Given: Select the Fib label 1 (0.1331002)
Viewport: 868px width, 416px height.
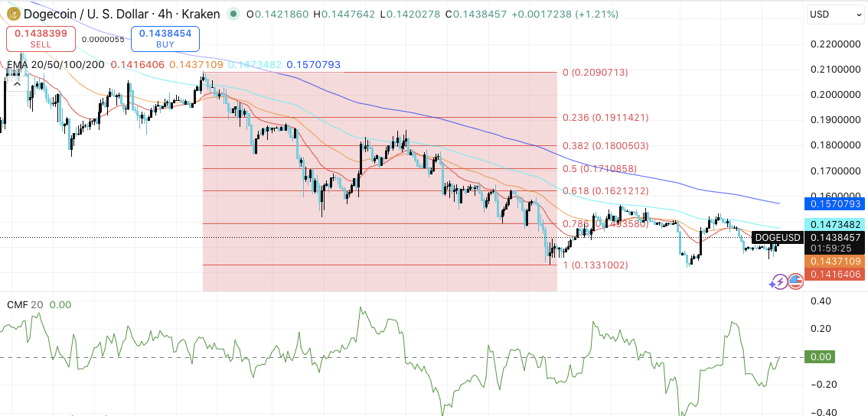Looking at the screenshot, I should (596, 265).
